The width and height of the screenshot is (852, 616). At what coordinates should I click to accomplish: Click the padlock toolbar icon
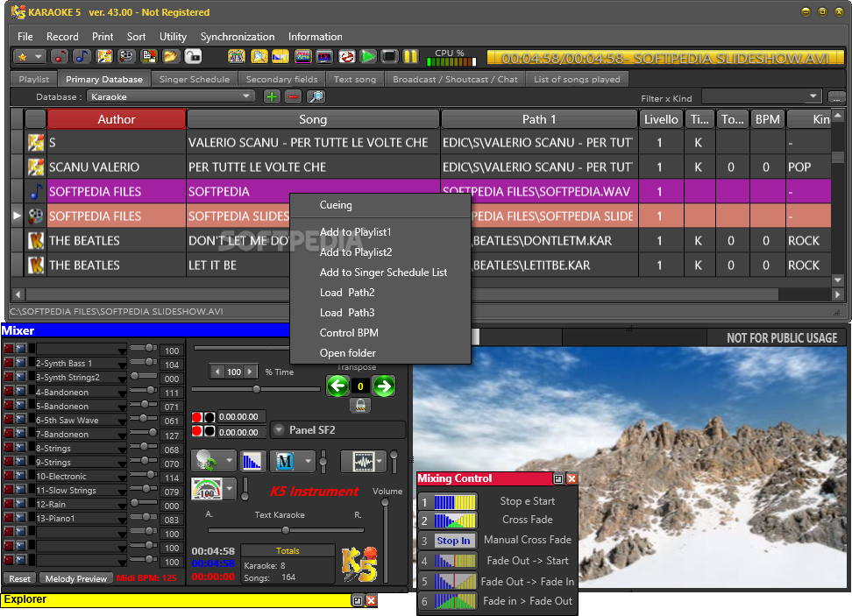(193, 56)
